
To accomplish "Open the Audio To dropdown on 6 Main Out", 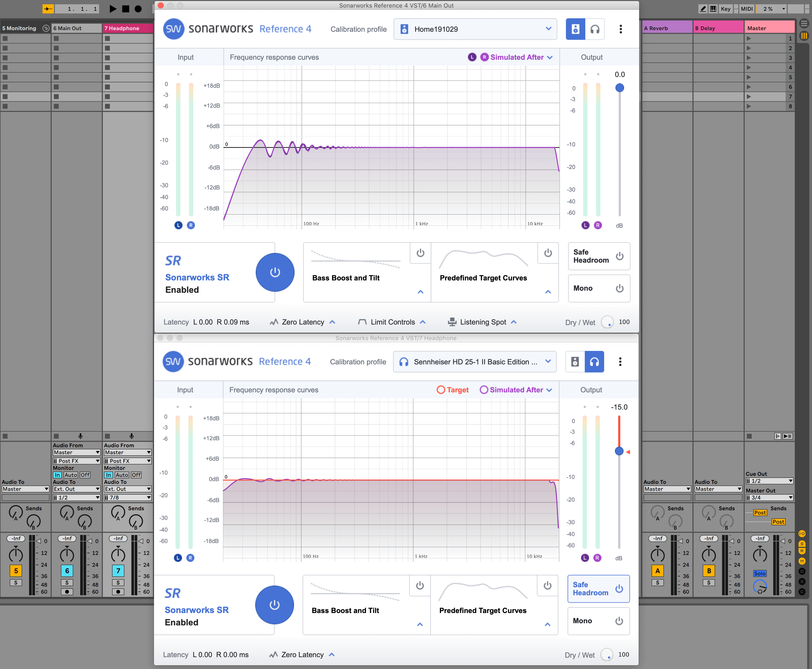I will [x=76, y=489].
